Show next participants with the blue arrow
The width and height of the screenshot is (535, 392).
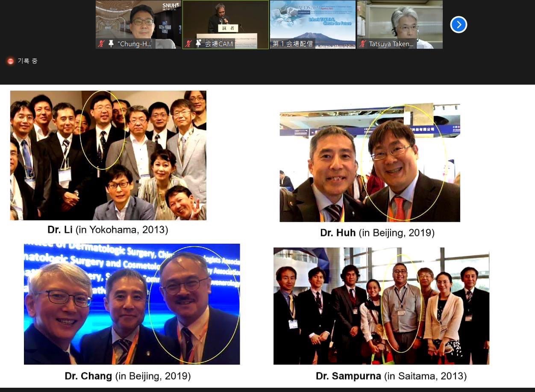click(x=459, y=24)
